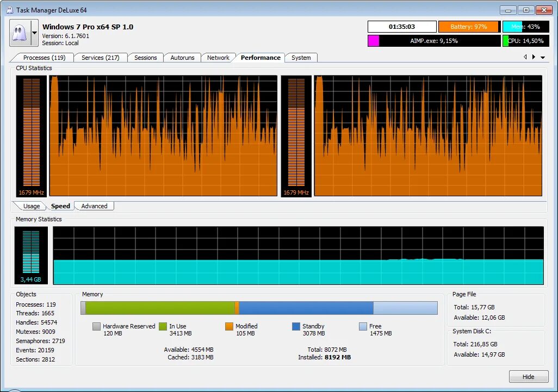Click the Session: Local text
The width and height of the screenshot is (558, 392).
click(60, 43)
